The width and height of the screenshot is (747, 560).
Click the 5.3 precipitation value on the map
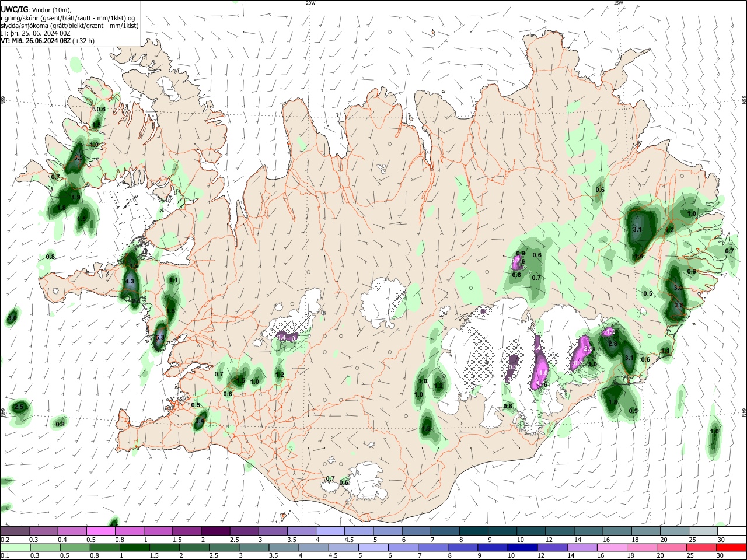160,337
